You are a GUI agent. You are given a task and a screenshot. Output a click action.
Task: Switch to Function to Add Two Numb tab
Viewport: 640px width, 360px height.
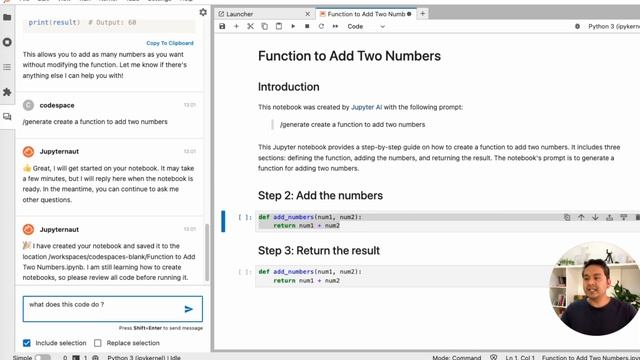366,14
